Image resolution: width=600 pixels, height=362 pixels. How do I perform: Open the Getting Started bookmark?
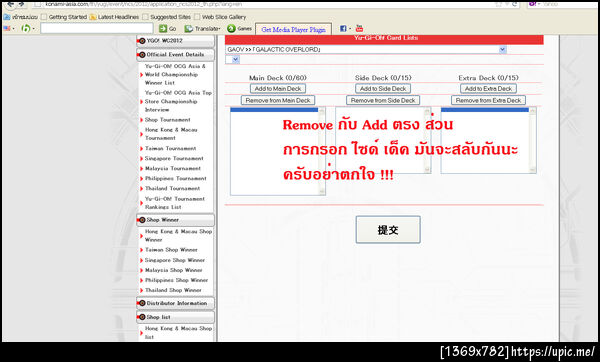64,17
